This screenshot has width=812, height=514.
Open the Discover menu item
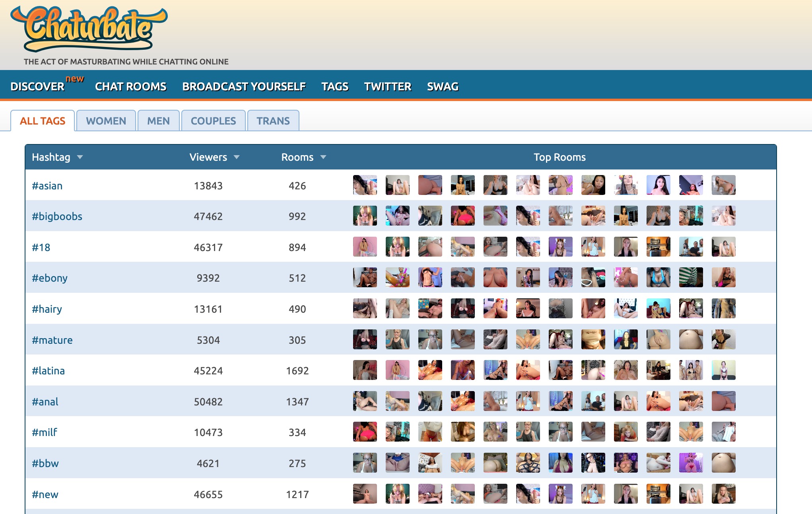[37, 86]
